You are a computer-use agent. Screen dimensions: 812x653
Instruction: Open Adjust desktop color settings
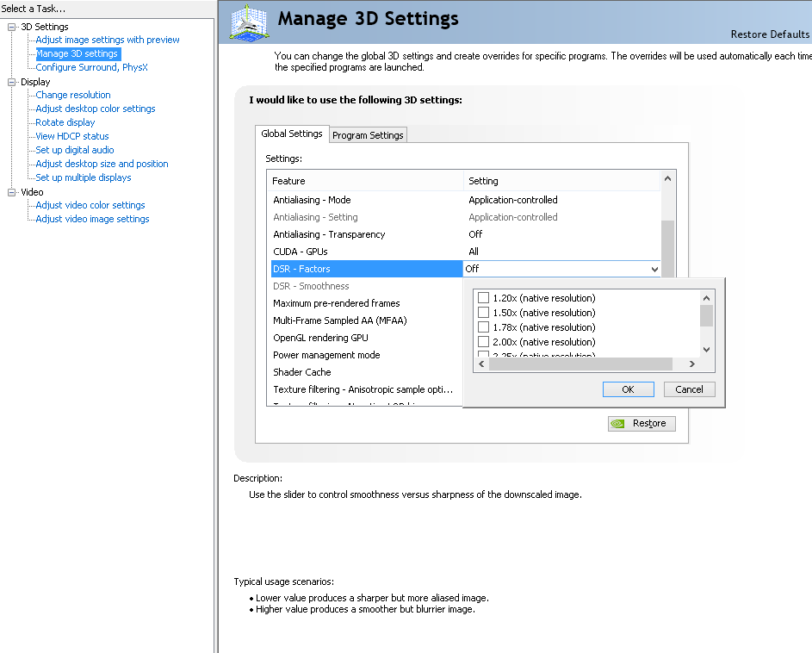pos(96,109)
